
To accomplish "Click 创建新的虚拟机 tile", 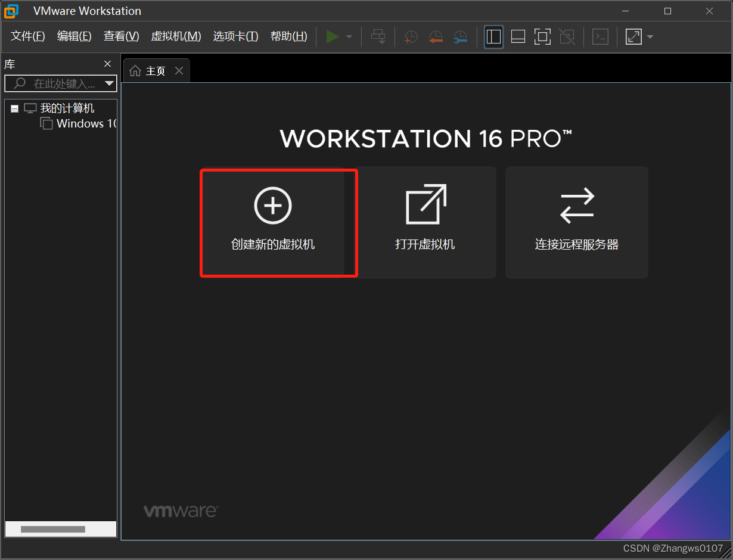I will 273,222.
